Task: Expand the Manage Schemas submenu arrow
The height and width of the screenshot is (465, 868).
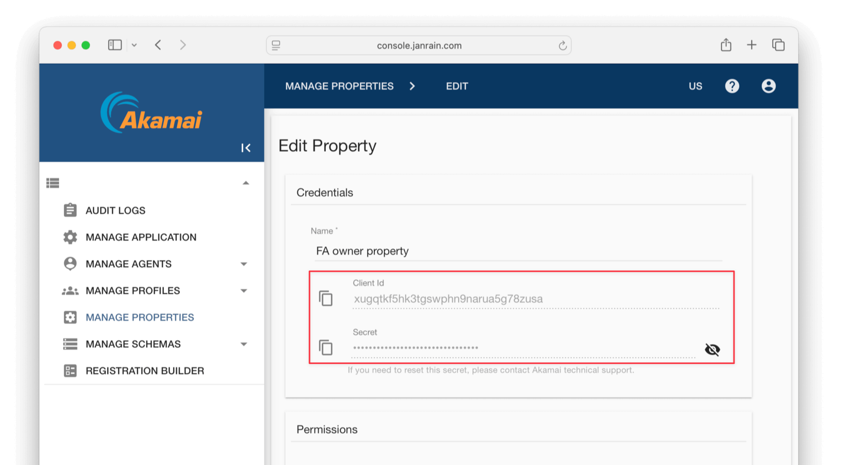Action: 243,344
